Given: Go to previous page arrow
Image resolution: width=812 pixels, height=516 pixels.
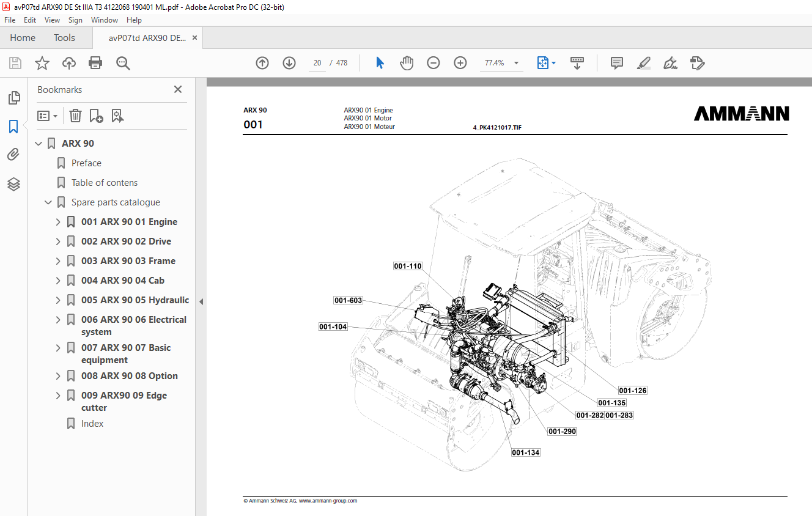Looking at the screenshot, I should click(x=262, y=63).
